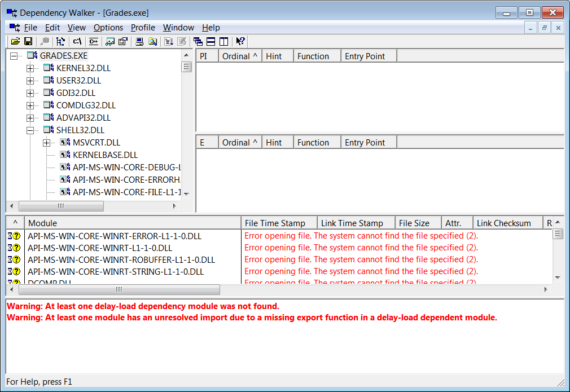Viewport: 570px width, 392px height.
Task: Click the Tile Horizontally toolbar icon
Action: 211,41
